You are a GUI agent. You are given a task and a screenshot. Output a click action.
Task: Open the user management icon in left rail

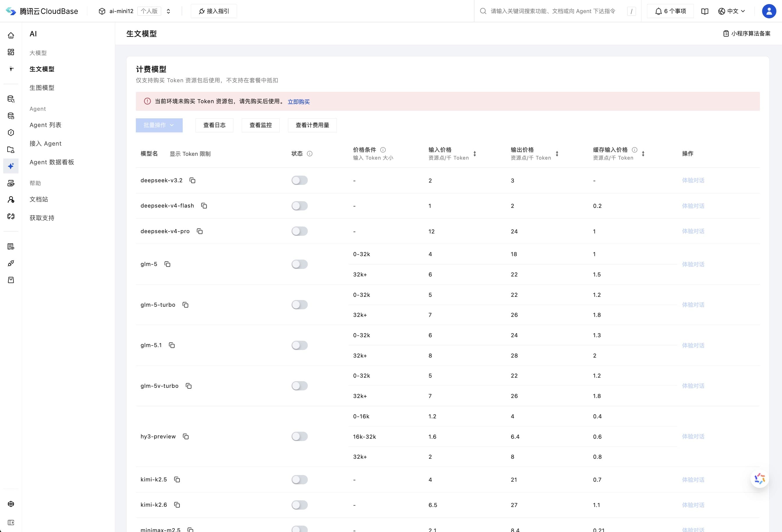tap(11, 200)
